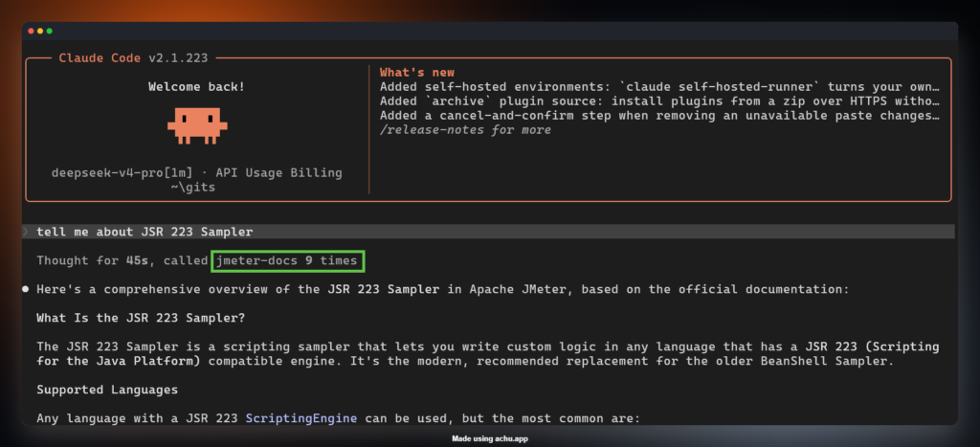Viewport: 980px width, 447px height.
Task: Click the 'Welcome back!' greeting
Action: tap(197, 87)
